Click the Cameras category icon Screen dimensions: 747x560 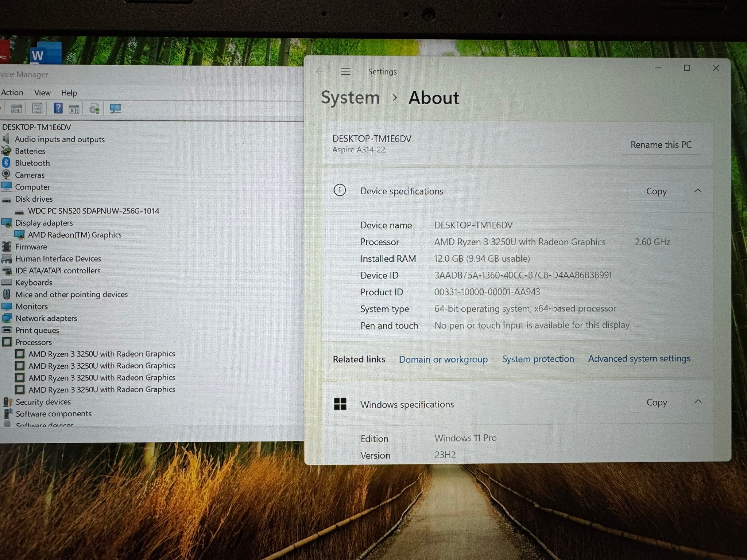(6, 175)
